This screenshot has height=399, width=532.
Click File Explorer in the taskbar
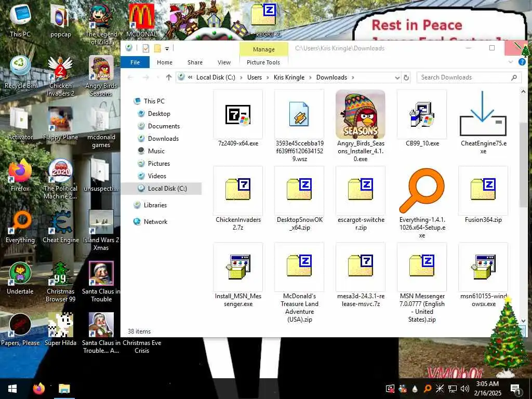coord(64,389)
